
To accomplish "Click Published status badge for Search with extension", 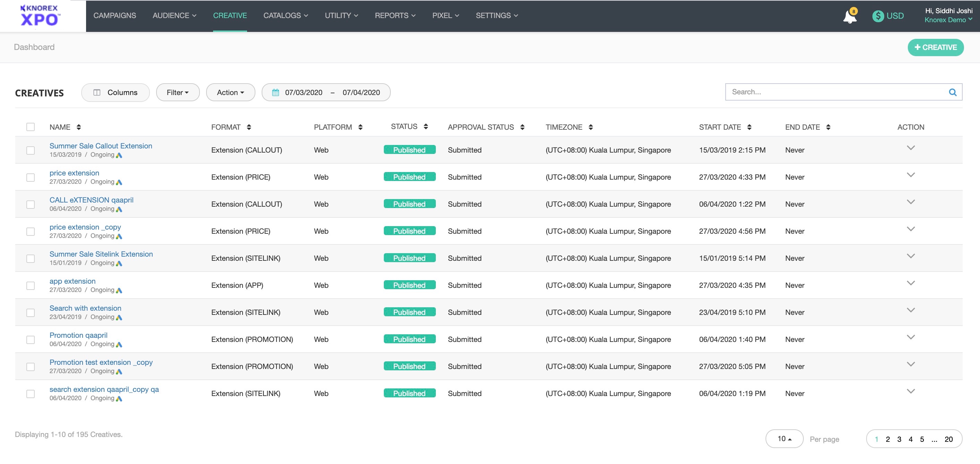I will [x=409, y=312].
